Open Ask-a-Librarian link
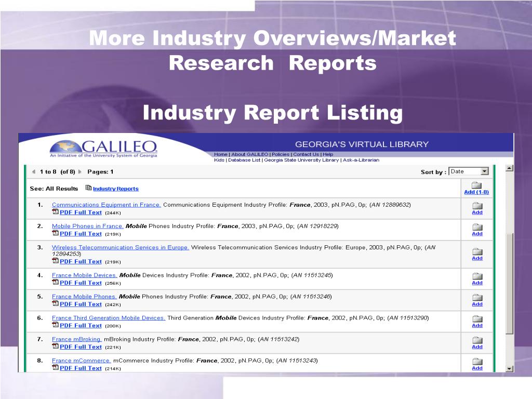The width and height of the screenshot is (532, 399). [x=361, y=160]
